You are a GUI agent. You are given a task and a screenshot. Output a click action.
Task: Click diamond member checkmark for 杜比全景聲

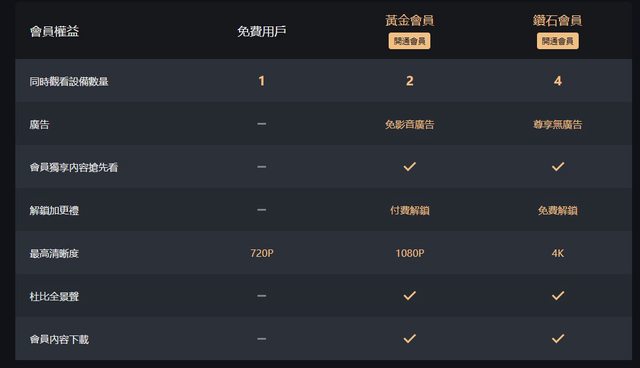click(x=558, y=295)
